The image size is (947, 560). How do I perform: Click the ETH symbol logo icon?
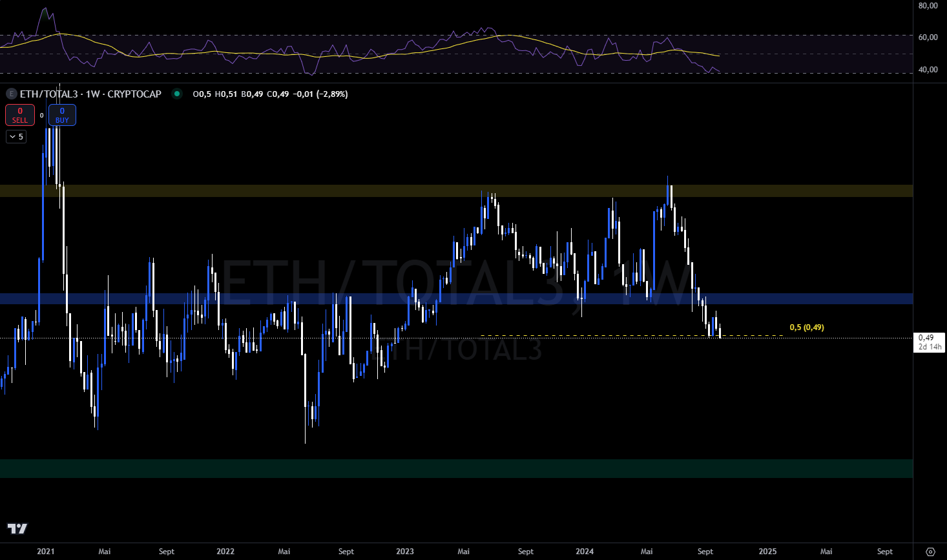point(11,94)
